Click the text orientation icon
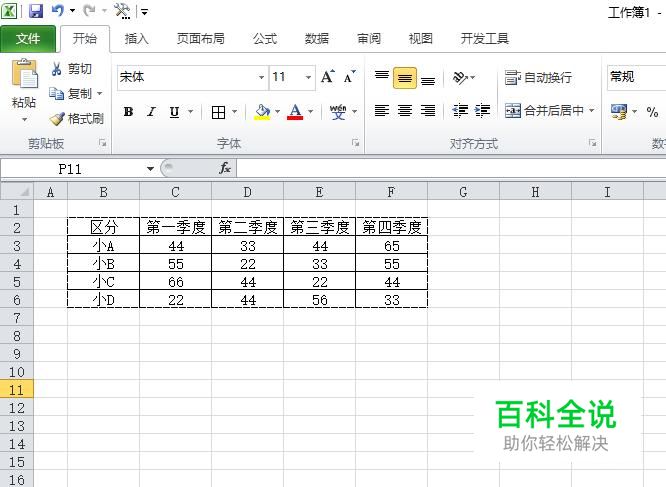Viewport: 666px width, 487px height. click(460, 77)
